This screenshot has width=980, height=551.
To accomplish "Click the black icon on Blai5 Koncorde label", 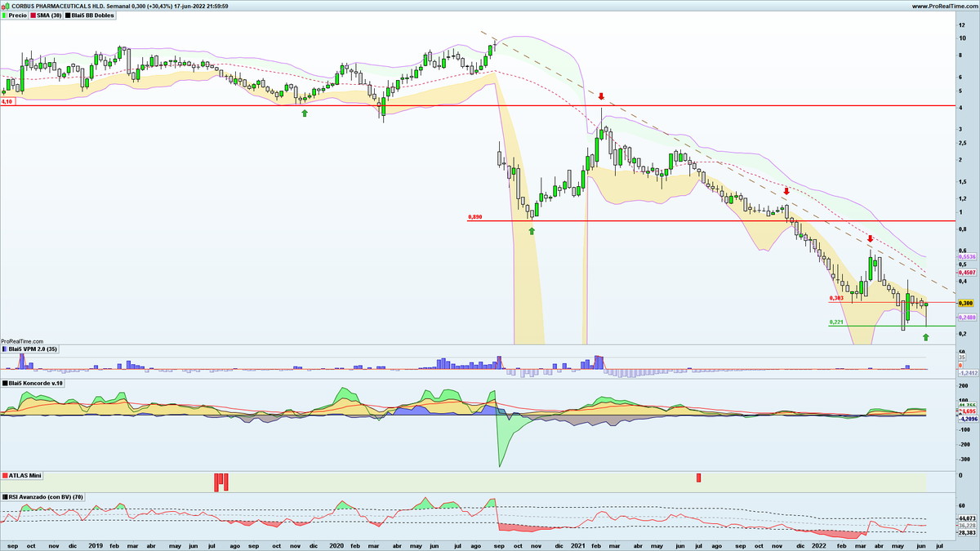I will (x=5, y=383).
